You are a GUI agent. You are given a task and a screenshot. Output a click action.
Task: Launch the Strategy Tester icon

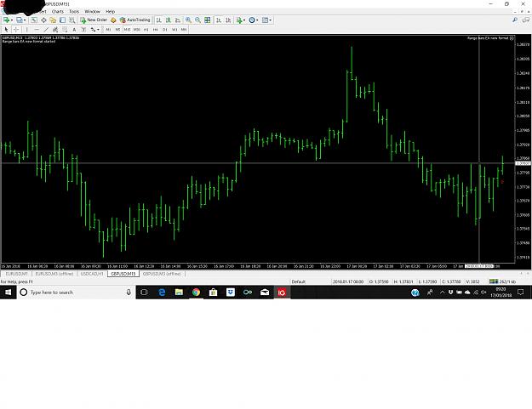tap(72, 20)
